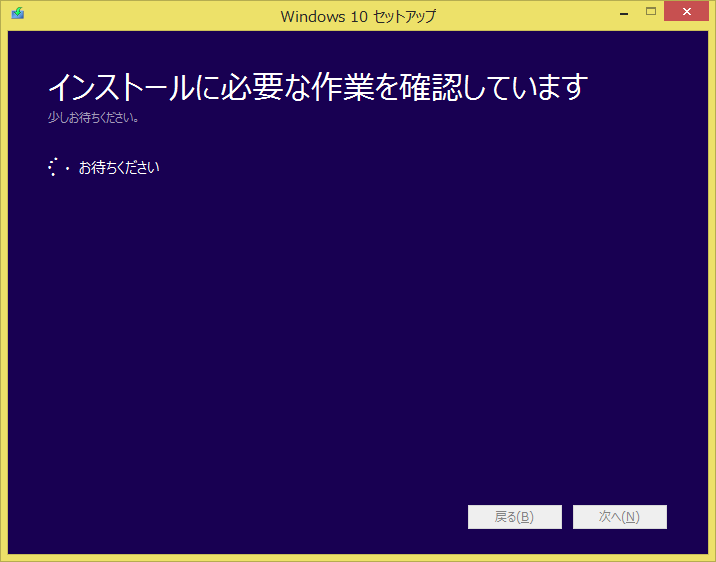Click the 少しお待ちください subtitle text
The image size is (716, 562).
click(93, 118)
